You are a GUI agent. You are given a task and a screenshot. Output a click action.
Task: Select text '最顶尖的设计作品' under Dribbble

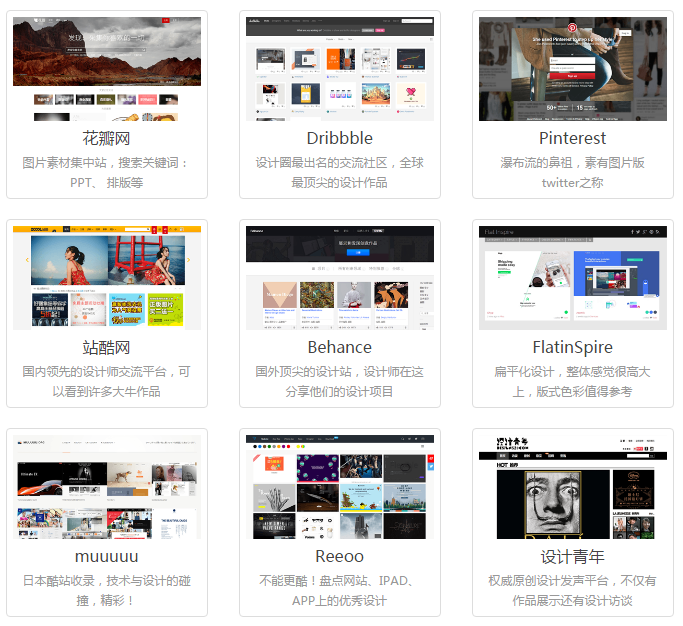pyautogui.click(x=340, y=183)
